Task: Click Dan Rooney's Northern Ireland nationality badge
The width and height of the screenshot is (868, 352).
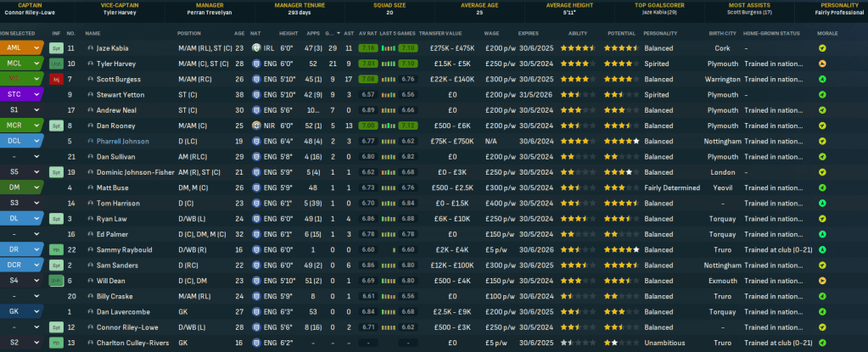Action: (255, 126)
